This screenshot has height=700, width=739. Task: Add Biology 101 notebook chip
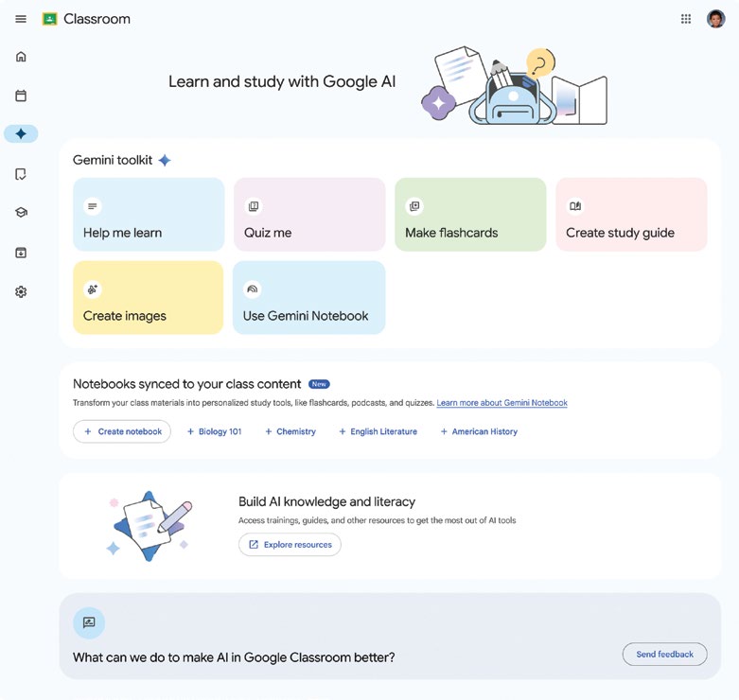(x=215, y=431)
